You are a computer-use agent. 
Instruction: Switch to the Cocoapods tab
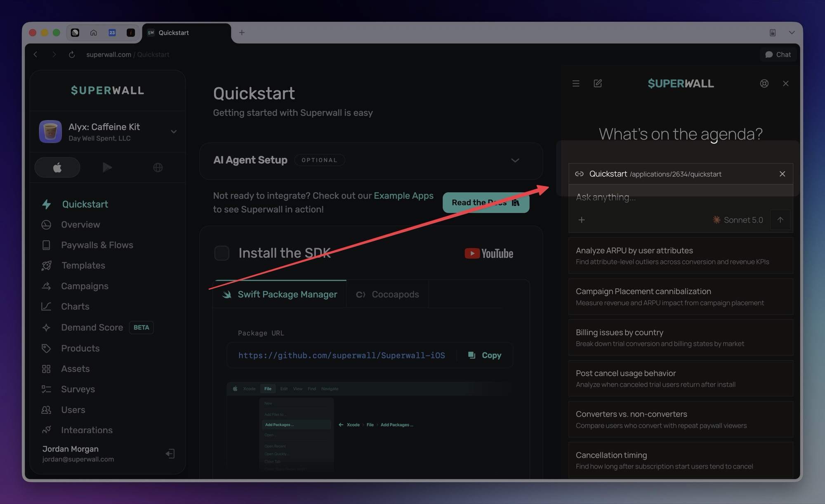pyautogui.click(x=387, y=294)
